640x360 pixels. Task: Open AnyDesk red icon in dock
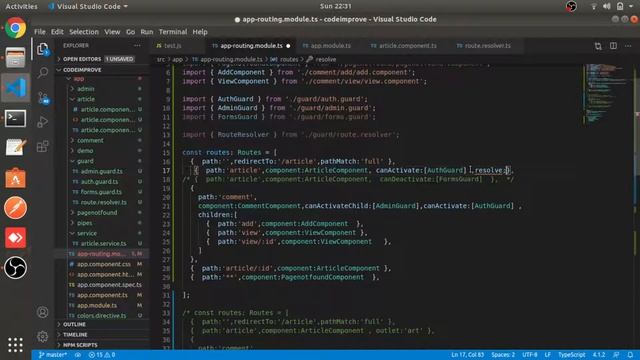click(x=16, y=238)
